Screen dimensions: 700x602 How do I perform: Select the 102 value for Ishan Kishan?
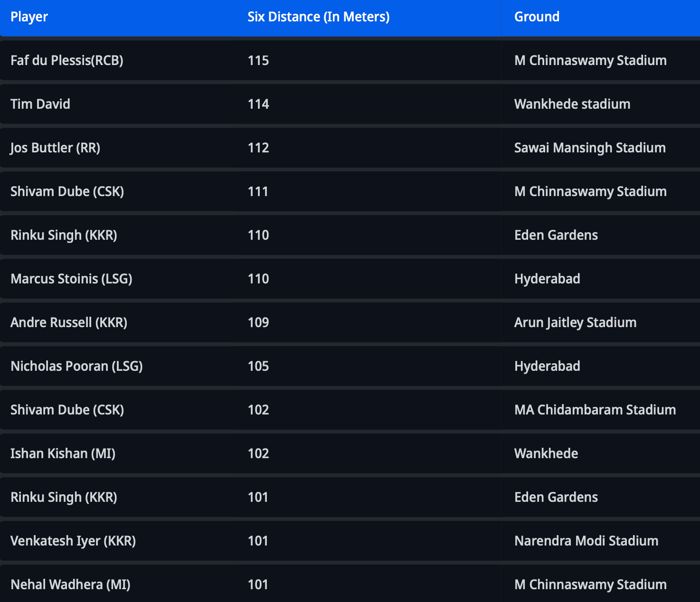258,454
